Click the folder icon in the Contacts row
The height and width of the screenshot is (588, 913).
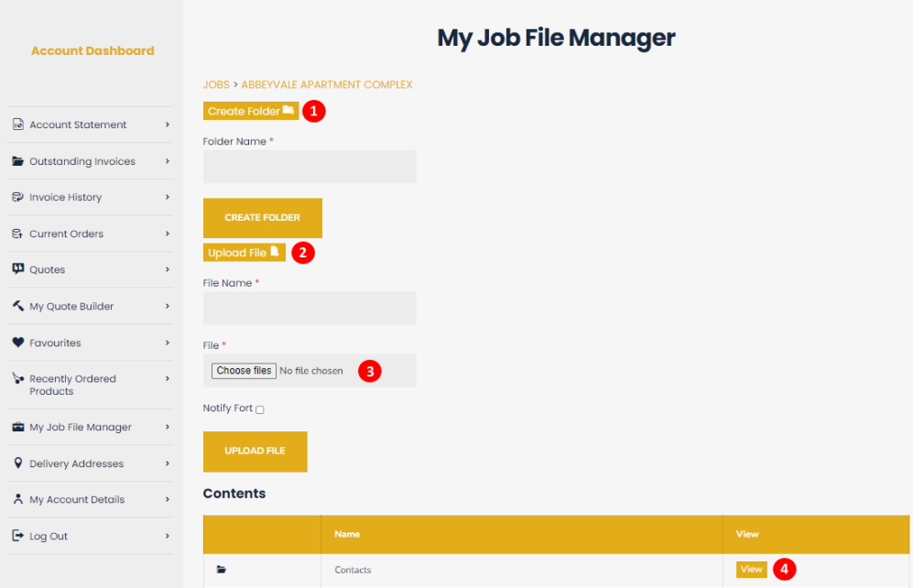point(221,569)
